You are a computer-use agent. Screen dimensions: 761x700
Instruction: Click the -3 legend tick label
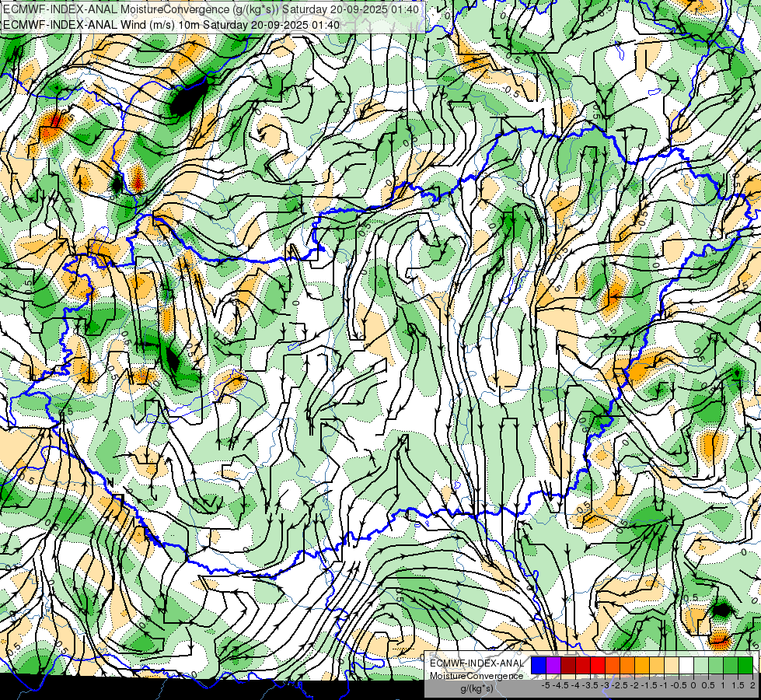pyautogui.click(x=606, y=685)
